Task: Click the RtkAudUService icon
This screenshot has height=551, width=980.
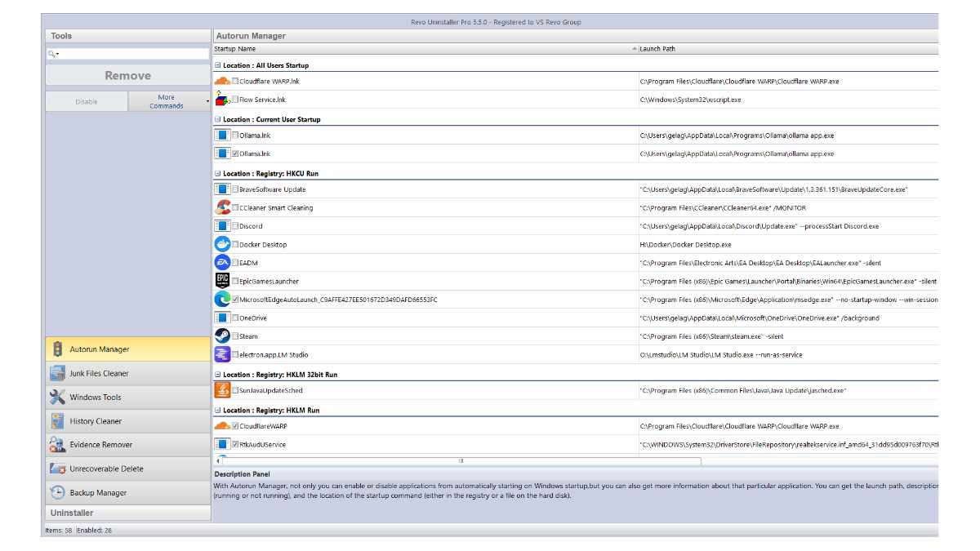Action: point(222,445)
